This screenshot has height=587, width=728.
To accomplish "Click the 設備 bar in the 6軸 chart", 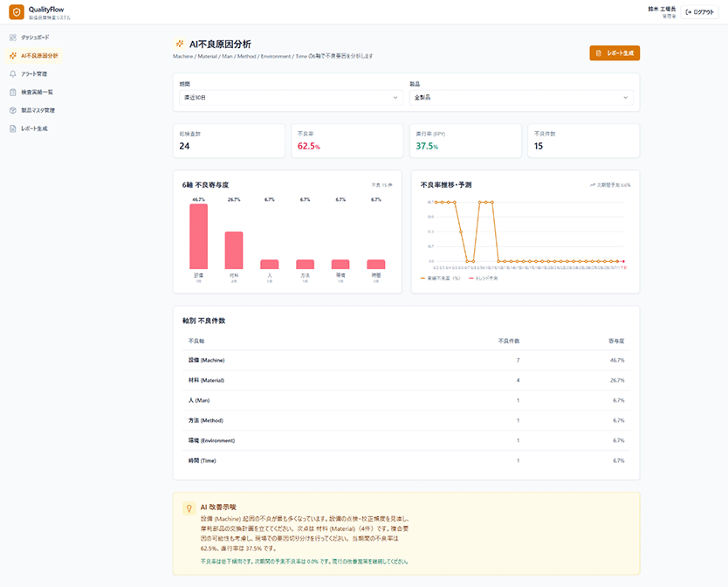I will tap(199, 237).
